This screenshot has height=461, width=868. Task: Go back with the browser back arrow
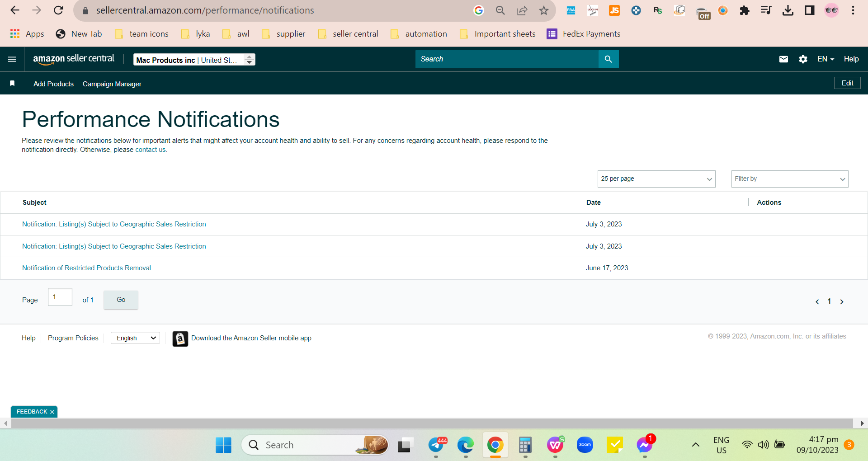15,10
